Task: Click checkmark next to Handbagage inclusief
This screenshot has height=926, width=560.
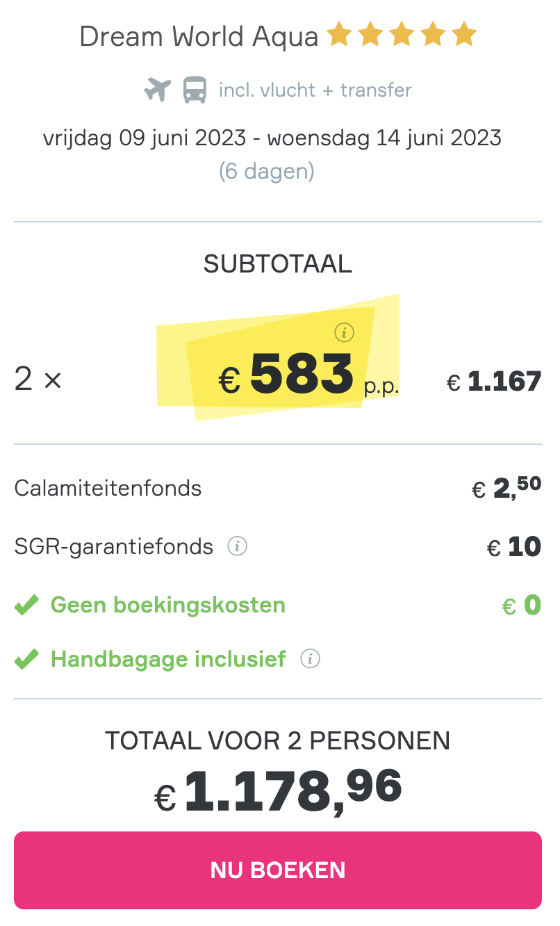Action: click(x=26, y=659)
